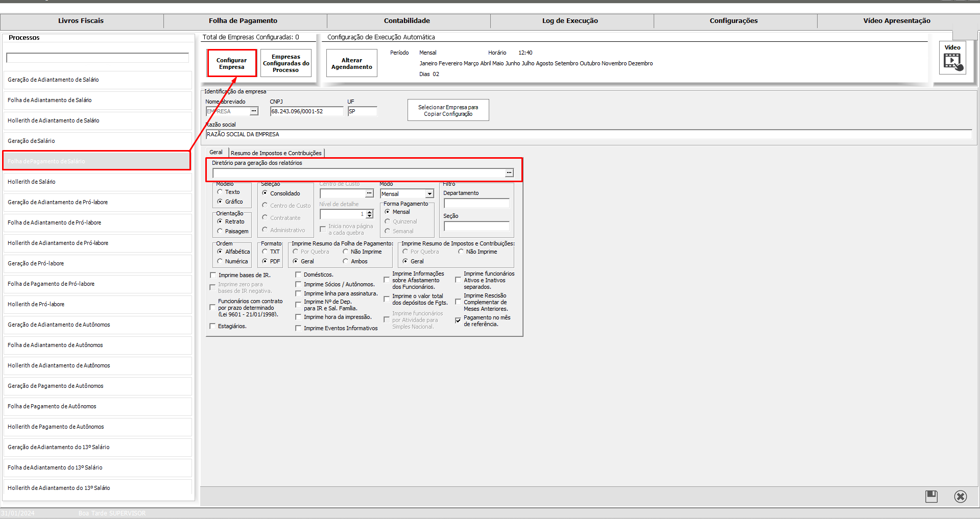Choose Paisagem orientation

click(x=220, y=231)
